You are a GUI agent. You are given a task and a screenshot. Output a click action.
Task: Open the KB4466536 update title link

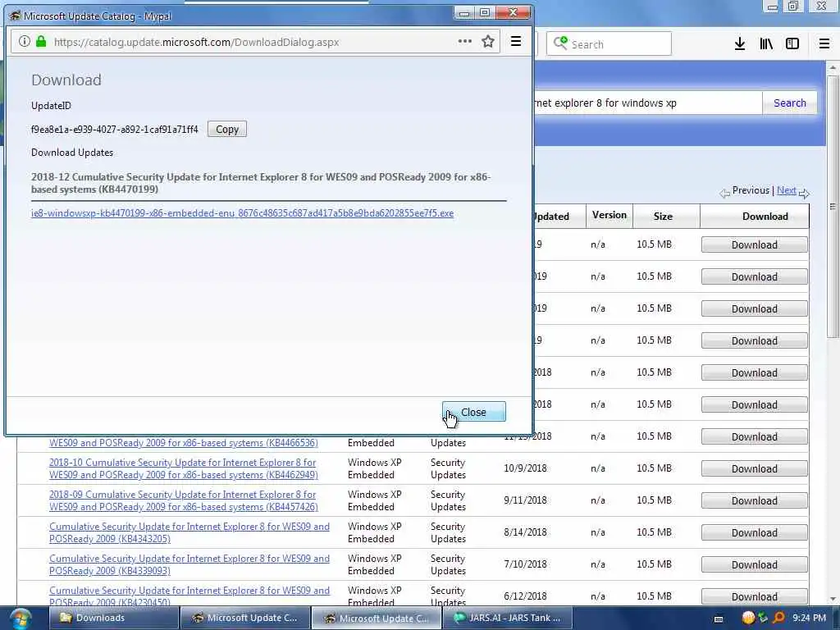click(183, 443)
